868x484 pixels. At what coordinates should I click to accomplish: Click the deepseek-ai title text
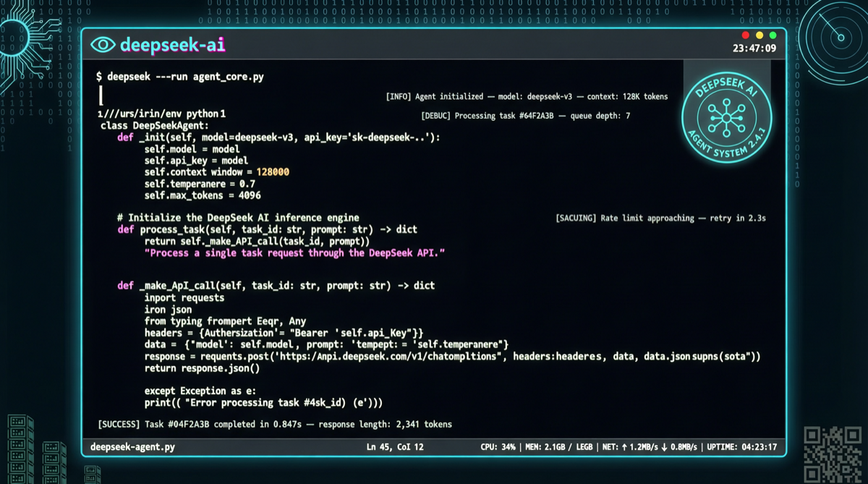173,45
